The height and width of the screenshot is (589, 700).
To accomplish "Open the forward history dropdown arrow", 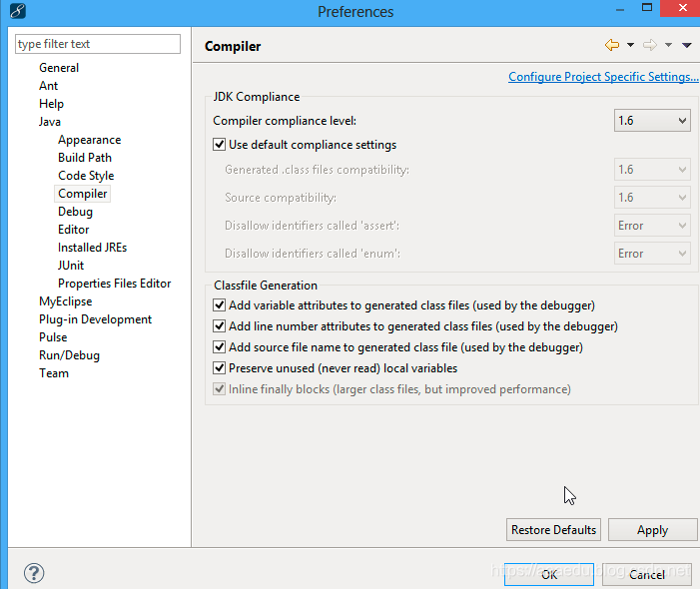I will (x=668, y=45).
